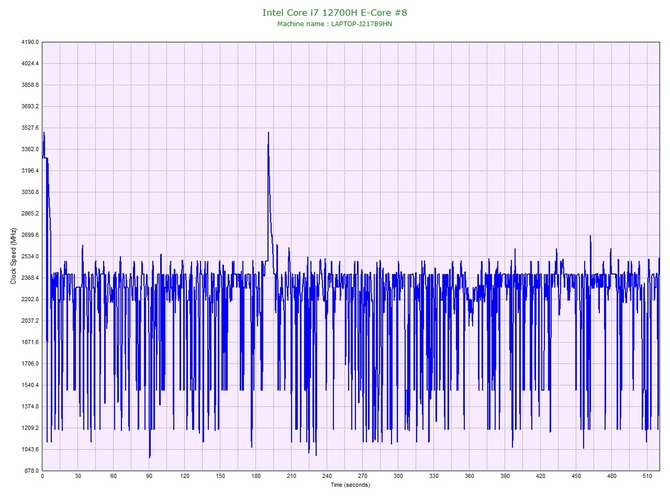Click the 420 tick label on time axis
Screen dimensions: 670x502
541,476
